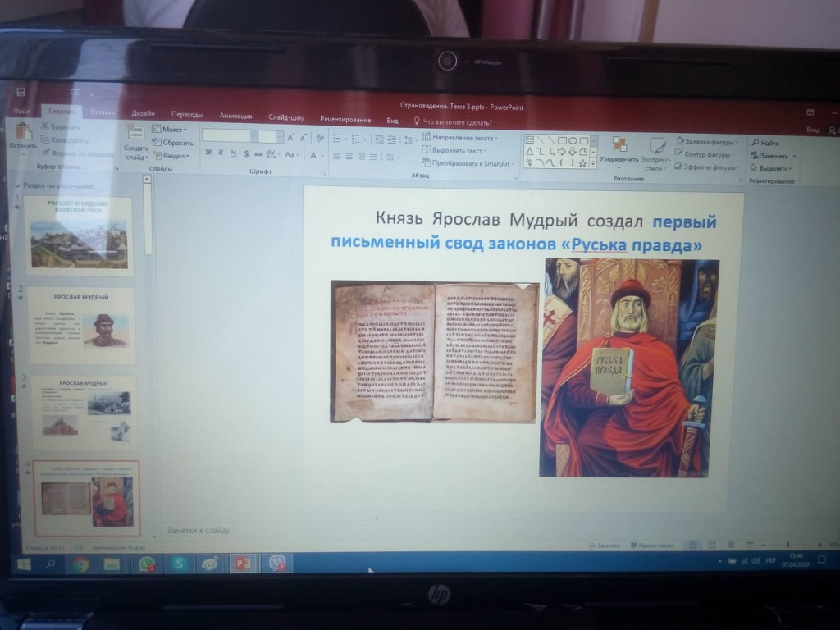
Task: Select the oval shape in gallery
Action: [x=573, y=141]
